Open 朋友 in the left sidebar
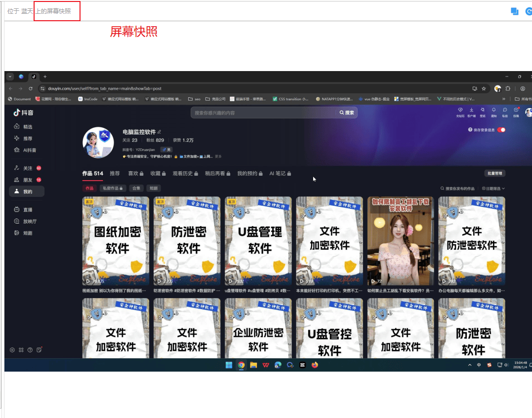 (27, 180)
